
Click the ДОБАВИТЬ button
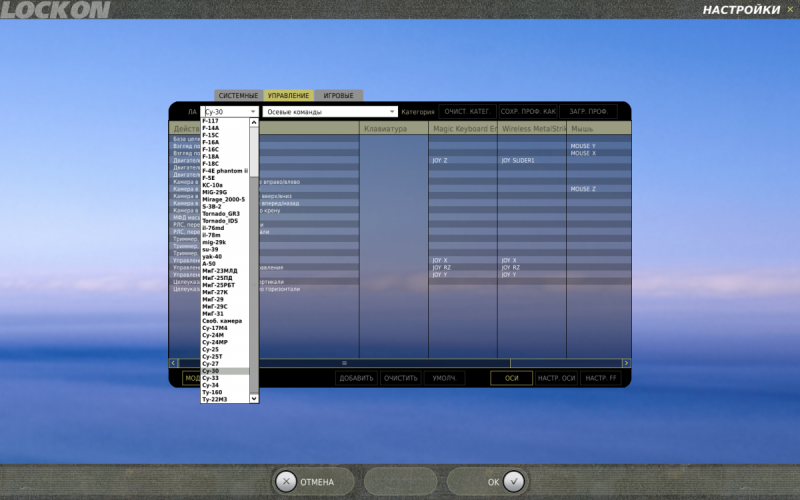(x=356, y=378)
